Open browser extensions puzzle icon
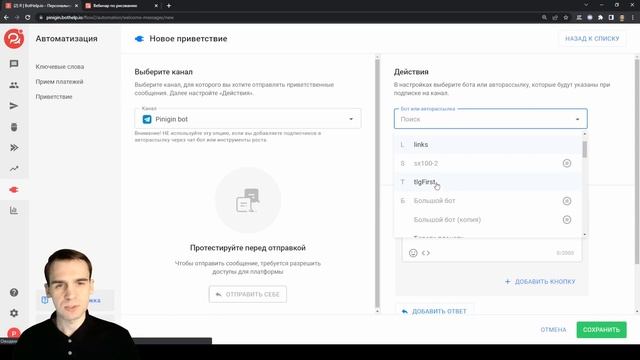Screen dimensions: 640x360 click(600, 18)
